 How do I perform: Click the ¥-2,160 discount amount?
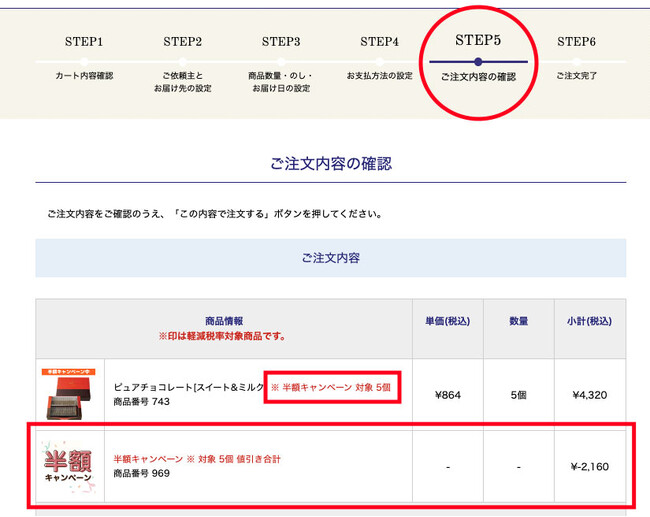(x=590, y=466)
